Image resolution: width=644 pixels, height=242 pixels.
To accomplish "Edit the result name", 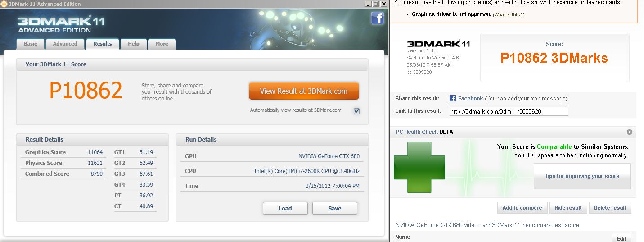I will pos(621,238).
